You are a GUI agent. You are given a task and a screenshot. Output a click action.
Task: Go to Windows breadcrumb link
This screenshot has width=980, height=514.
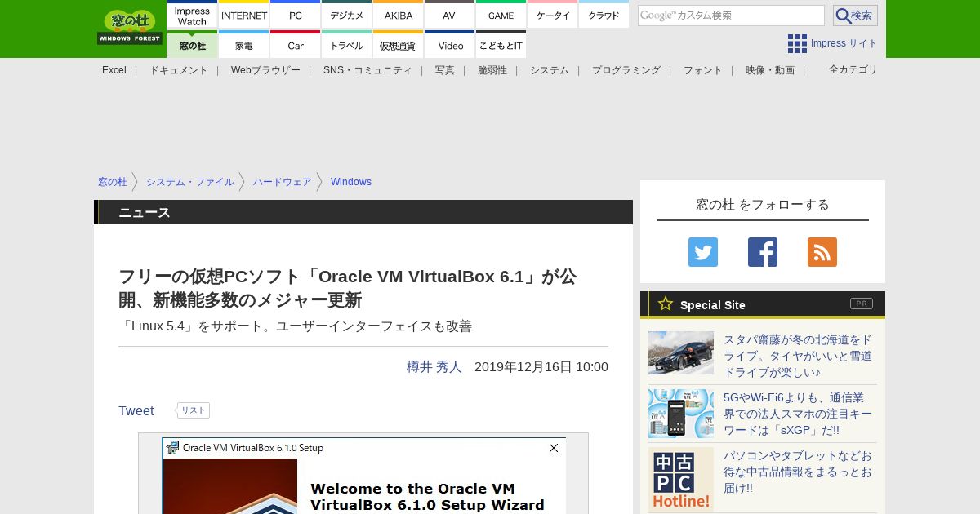(x=351, y=182)
